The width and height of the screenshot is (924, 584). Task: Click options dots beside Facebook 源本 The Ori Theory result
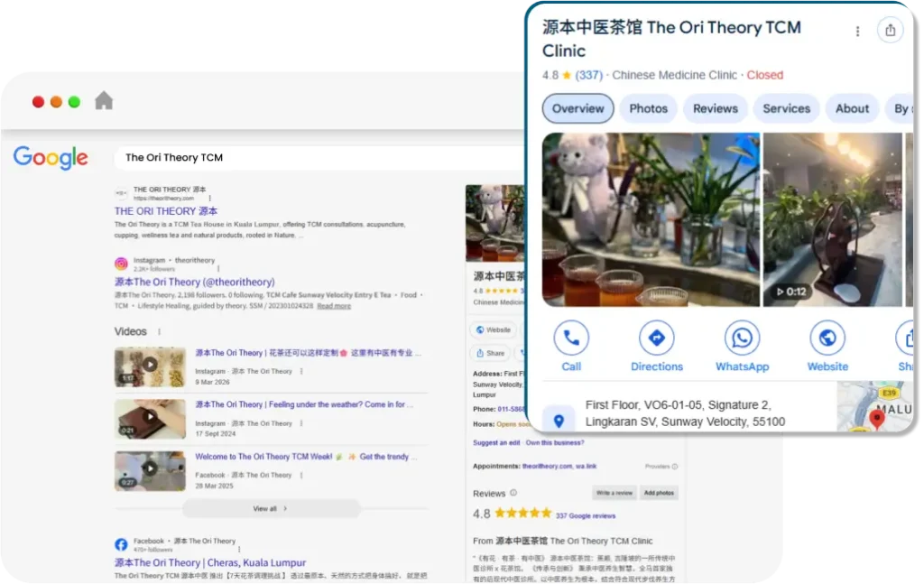pyautogui.click(x=238, y=549)
